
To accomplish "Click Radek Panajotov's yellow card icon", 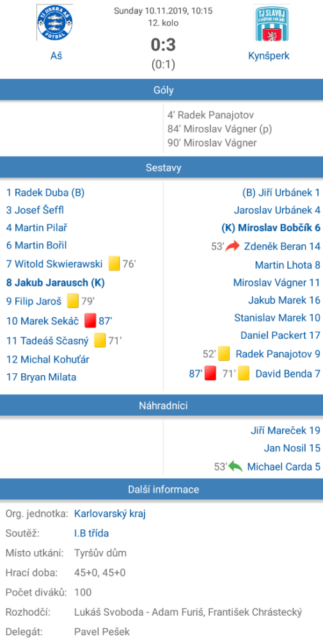I will tap(224, 353).
